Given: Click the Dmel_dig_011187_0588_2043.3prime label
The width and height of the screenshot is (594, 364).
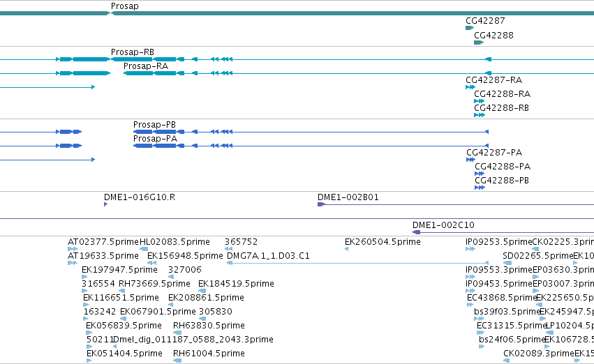Looking at the screenshot, I should (x=193, y=340).
